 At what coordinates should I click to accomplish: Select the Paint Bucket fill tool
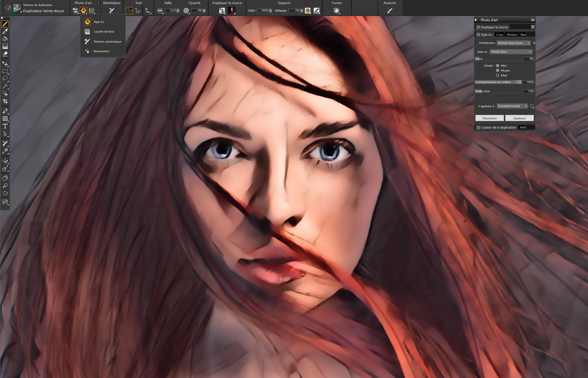pyautogui.click(x=5, y=39)
